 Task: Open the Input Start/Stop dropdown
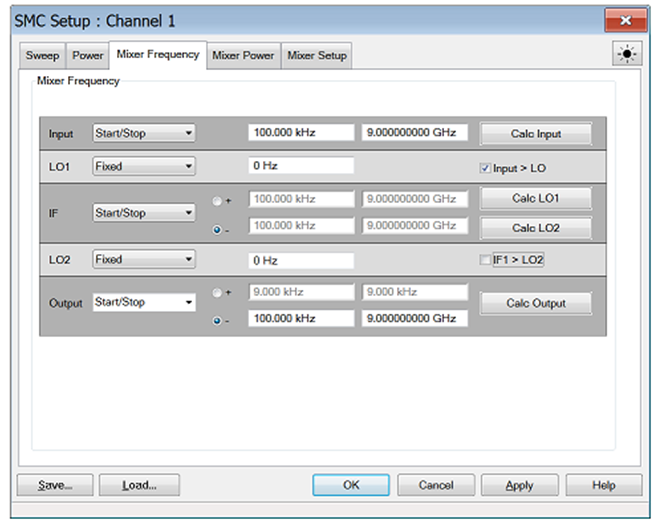(x=144, y=133)
